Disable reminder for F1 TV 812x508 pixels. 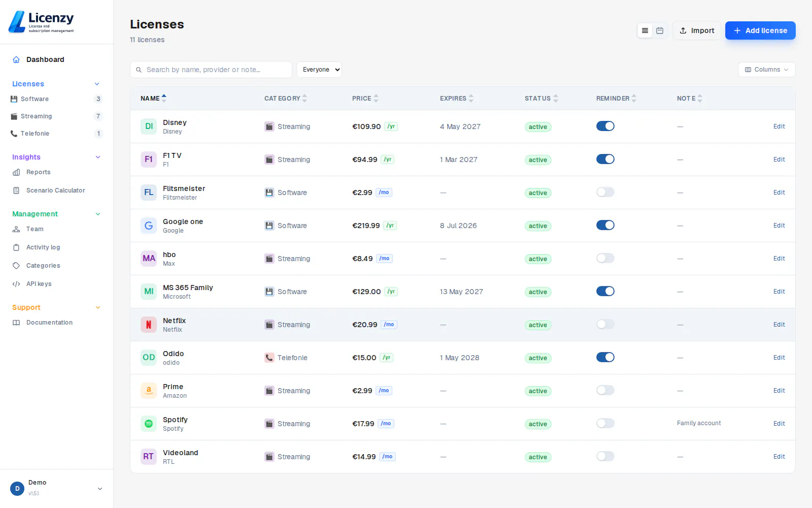click(x=605, y=159)
